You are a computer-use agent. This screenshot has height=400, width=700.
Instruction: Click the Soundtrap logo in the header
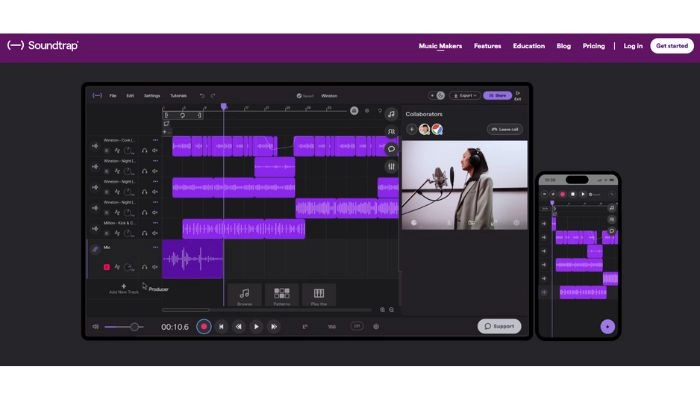43,46
